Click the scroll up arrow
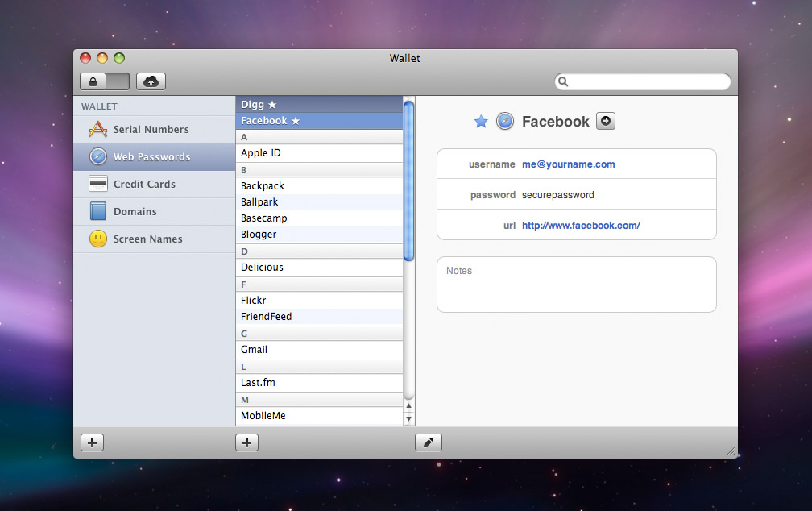 (x=408, y=405)
